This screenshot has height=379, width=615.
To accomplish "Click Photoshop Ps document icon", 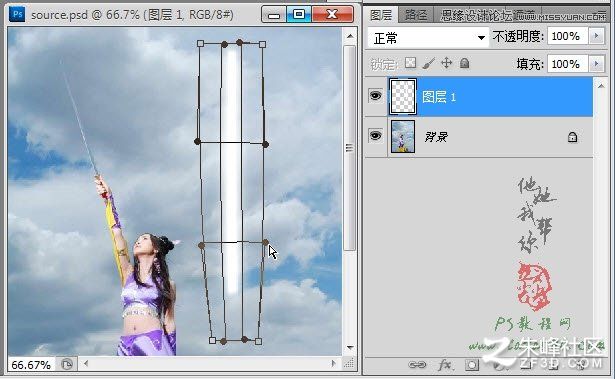I will point(17,15).
